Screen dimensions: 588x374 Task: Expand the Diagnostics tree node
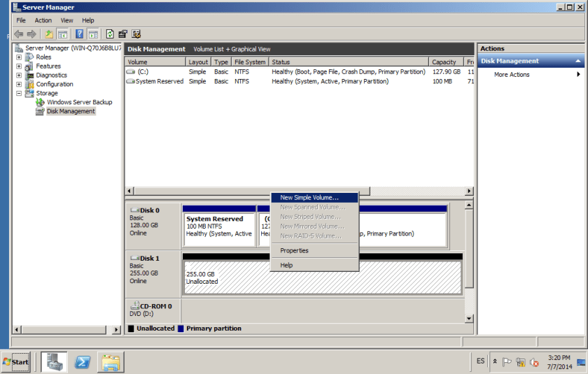[19, 75]
